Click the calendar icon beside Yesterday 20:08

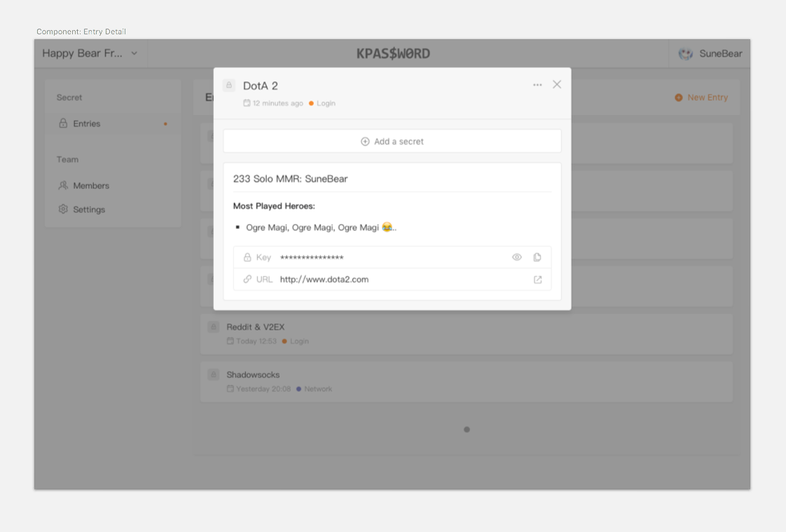230,388
